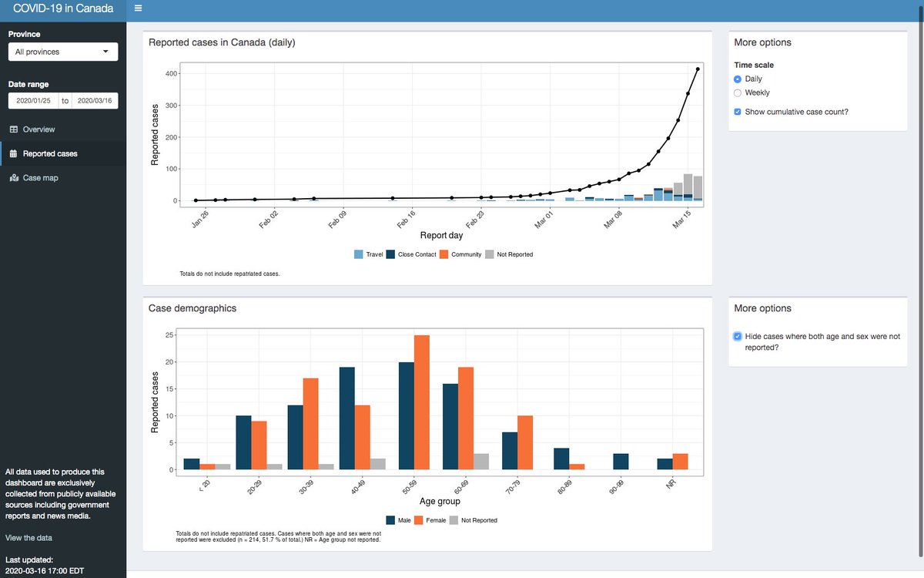Click the Reported cases calendar icon

pos(13,153)
